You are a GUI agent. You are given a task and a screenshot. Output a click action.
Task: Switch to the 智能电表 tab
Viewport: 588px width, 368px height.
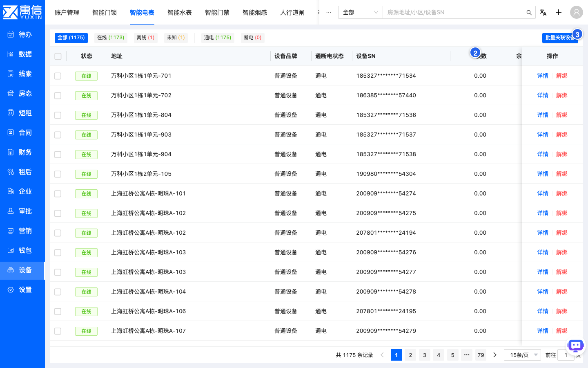click(142, 13)
